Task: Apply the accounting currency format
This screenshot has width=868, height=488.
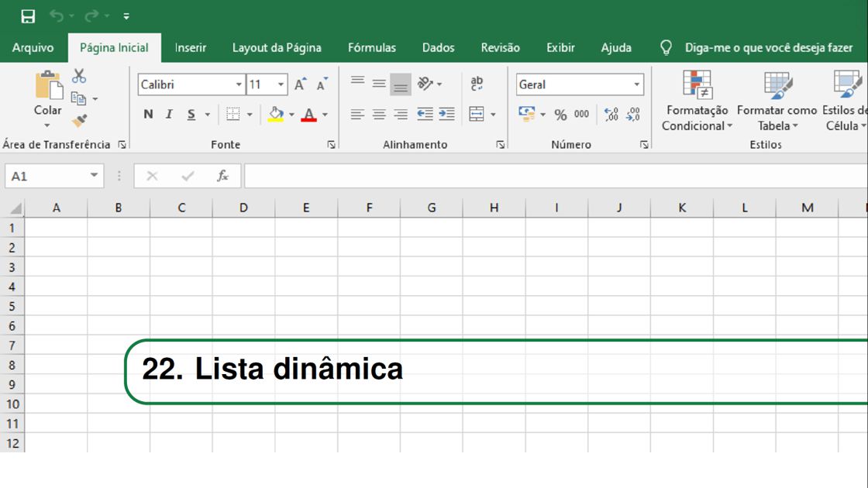Action: [526, 114]
